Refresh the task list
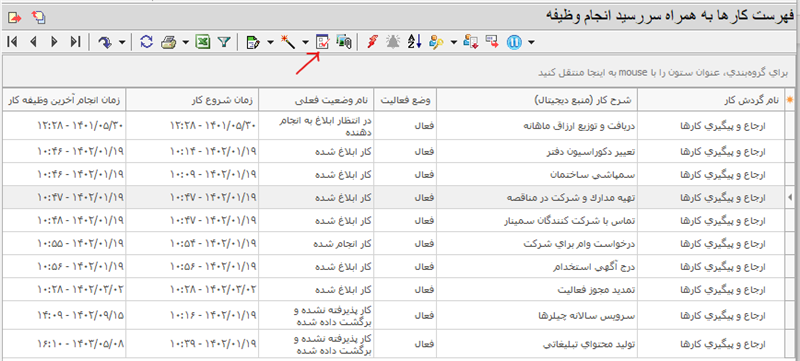 (146, 42)
